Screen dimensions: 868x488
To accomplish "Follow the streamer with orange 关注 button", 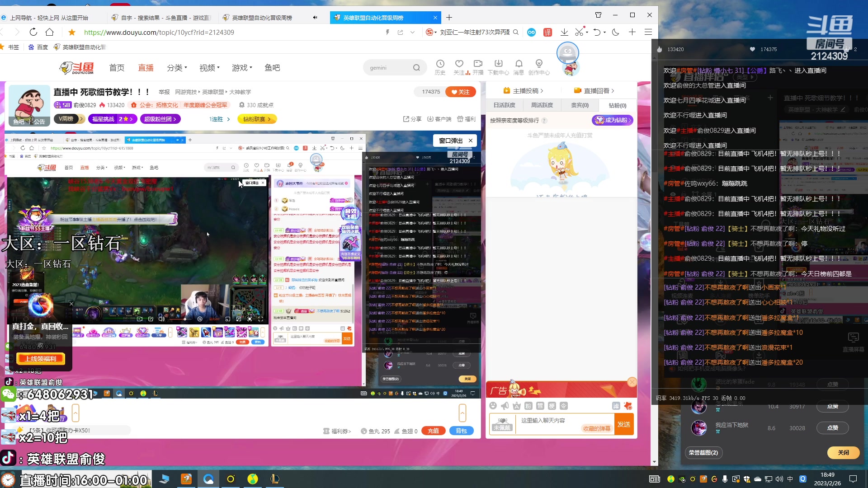I will [461, 92].
